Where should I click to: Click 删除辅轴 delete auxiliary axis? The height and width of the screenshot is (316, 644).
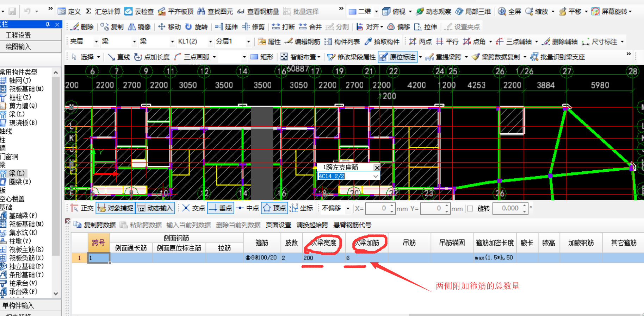560,42
